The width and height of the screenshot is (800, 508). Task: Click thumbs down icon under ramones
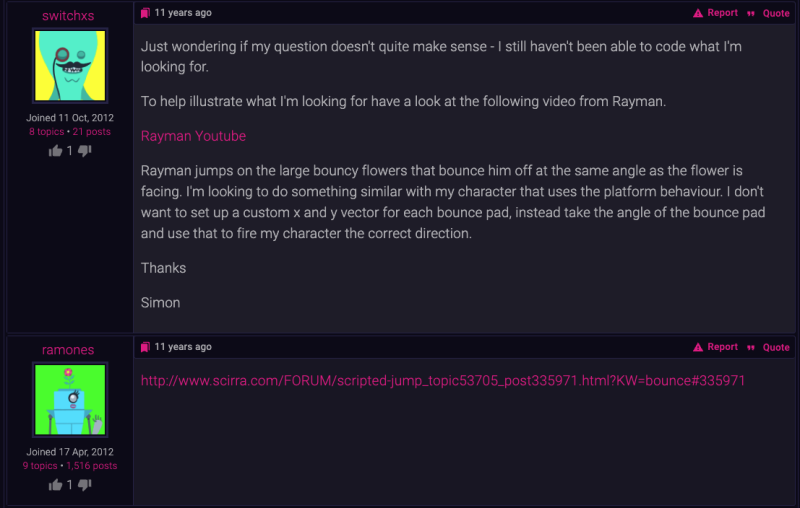click(x=85, y=485)
